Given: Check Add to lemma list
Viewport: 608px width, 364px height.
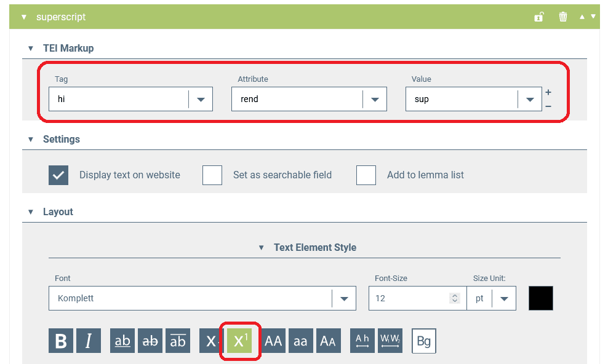Looking at the screenshot, I should (x=366, y=175).
